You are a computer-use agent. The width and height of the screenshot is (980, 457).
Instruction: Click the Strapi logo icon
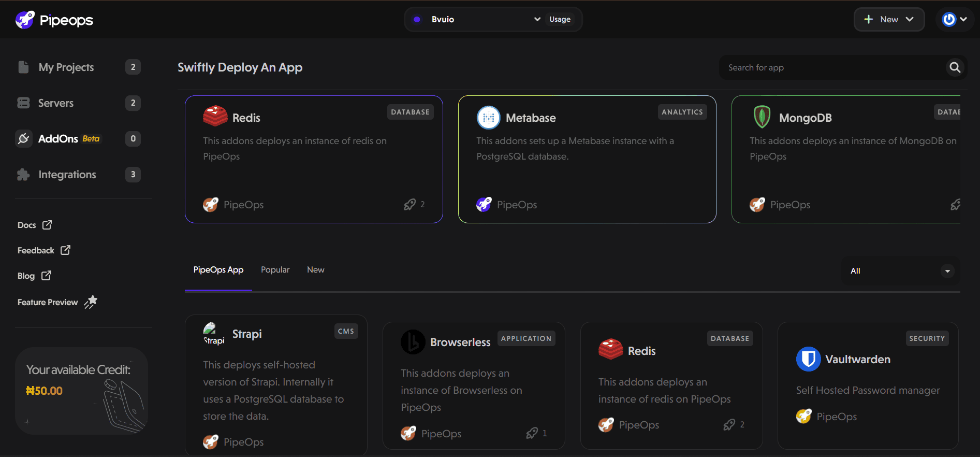click(214, 334)
